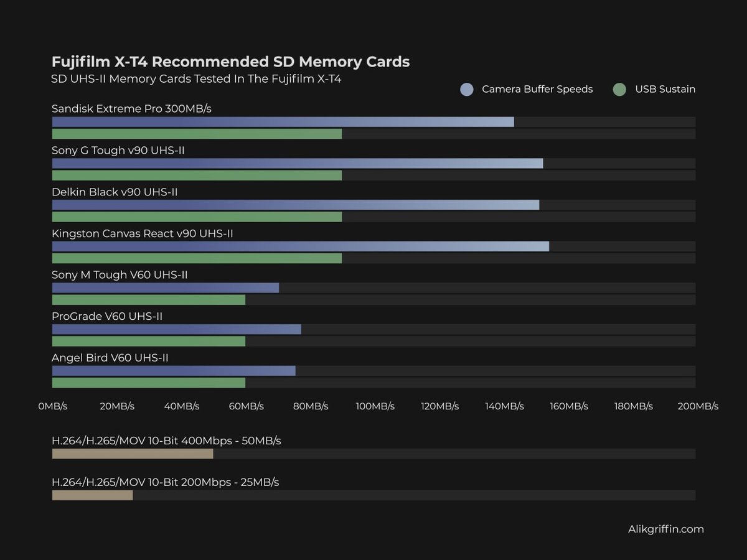Toggle the Camera Buffer Speeds legend entry
Screen dimensions: 747x560
(x=537, y=89)
